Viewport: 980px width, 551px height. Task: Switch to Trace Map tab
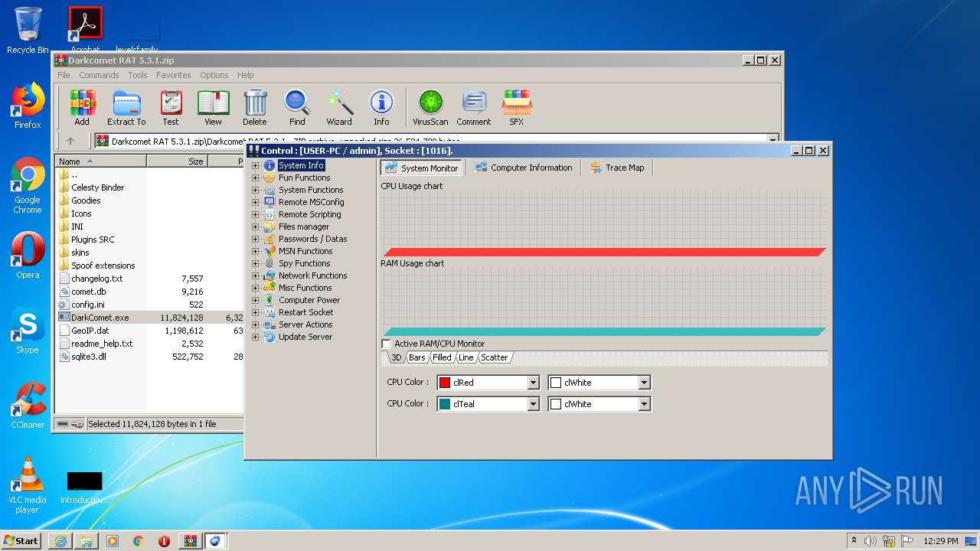click(617, 168)
